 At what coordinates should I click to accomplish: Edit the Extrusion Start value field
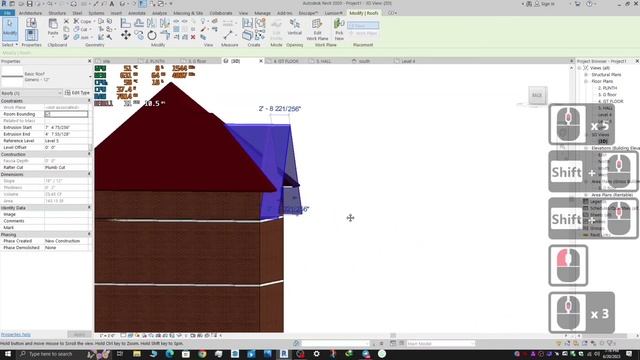[x=67, y=127]
